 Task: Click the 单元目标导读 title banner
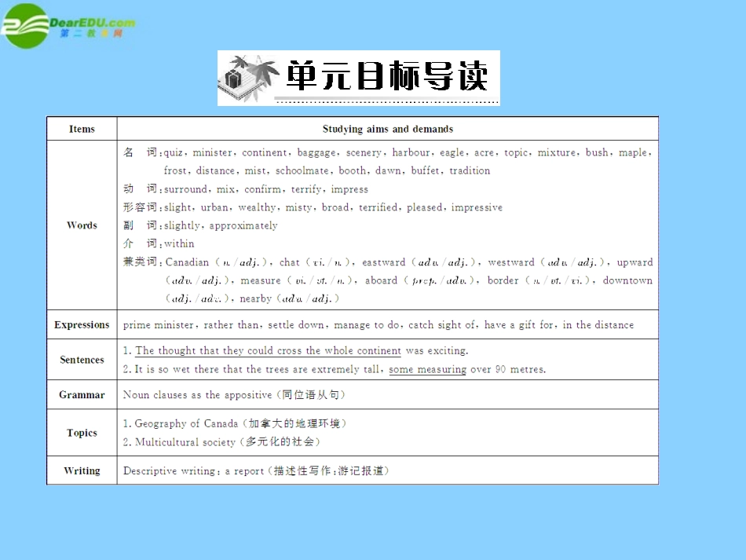[359, 78]
